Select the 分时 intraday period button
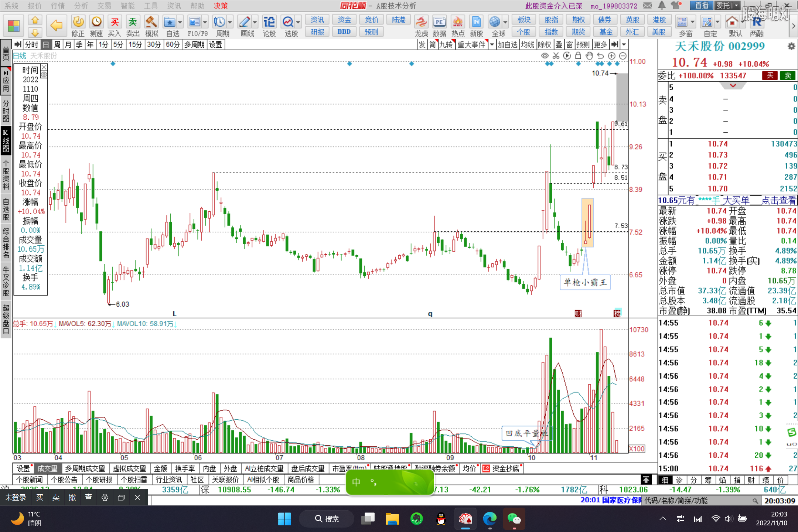 (x=31, y=45)
